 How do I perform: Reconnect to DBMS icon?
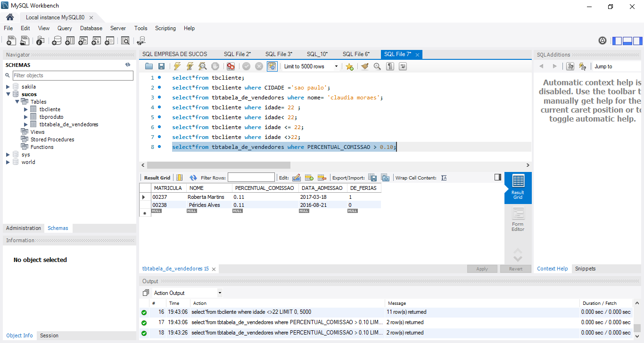tap(141, 41)
